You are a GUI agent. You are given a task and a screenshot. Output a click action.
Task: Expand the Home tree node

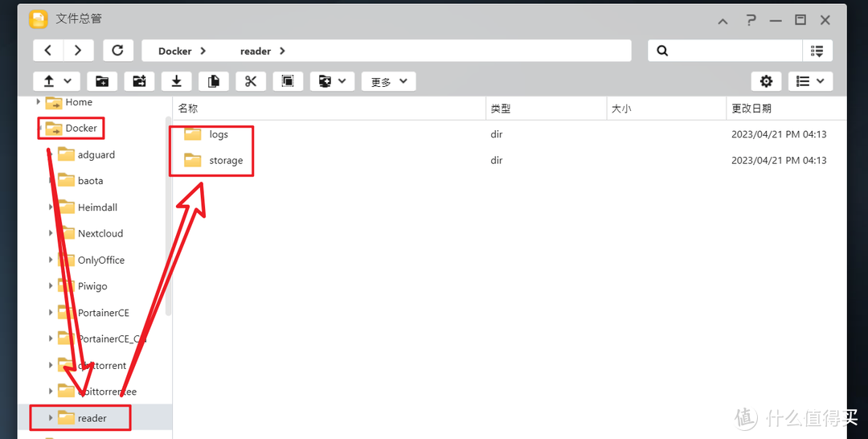point(39,102)
